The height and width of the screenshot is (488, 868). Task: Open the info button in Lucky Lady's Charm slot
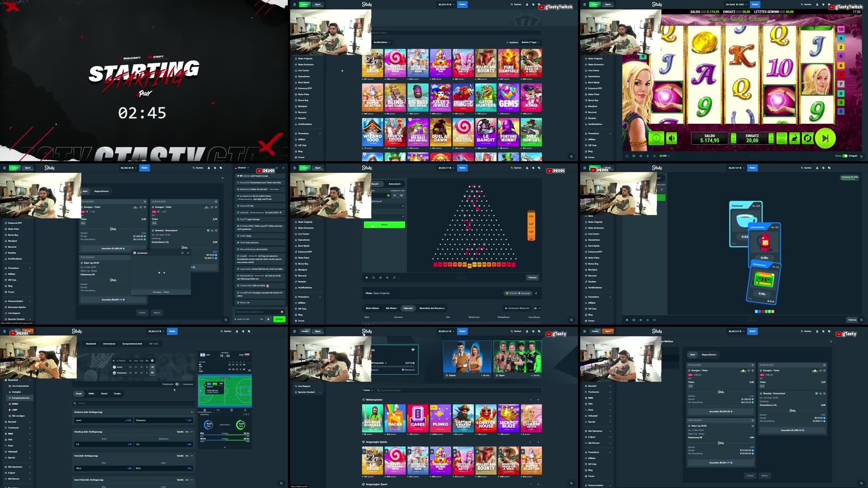[656, 138]
